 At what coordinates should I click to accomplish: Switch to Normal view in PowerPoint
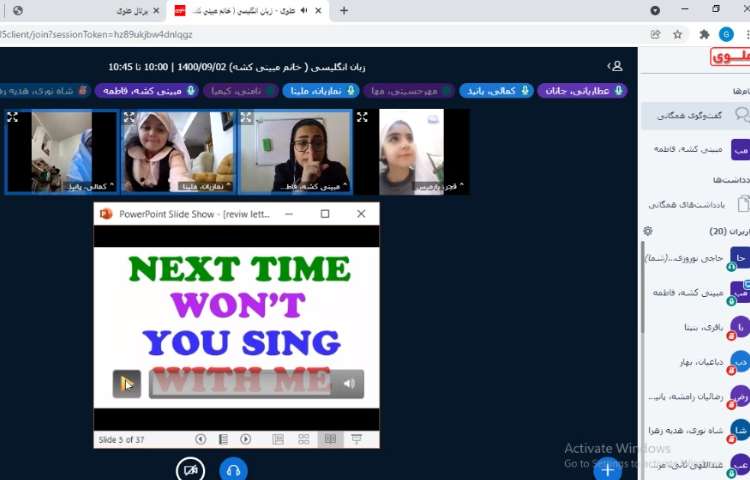[278, 439]
